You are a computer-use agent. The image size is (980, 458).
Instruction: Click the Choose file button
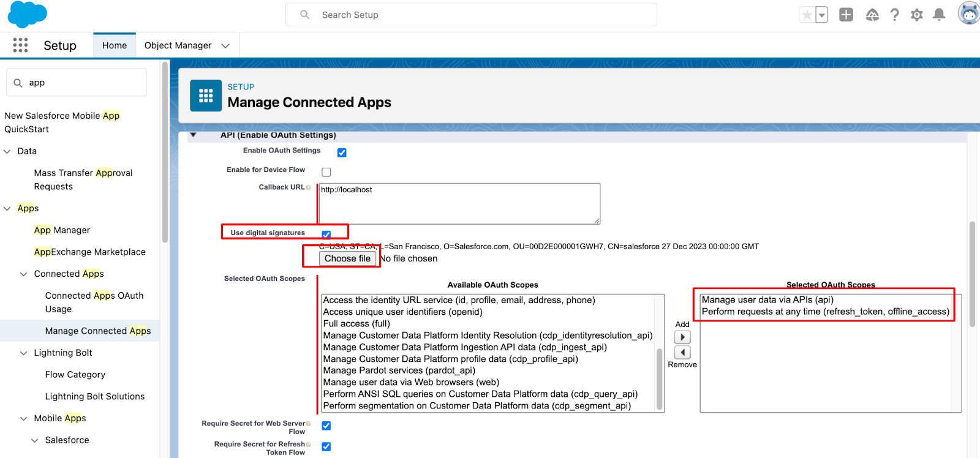(347, 258)
